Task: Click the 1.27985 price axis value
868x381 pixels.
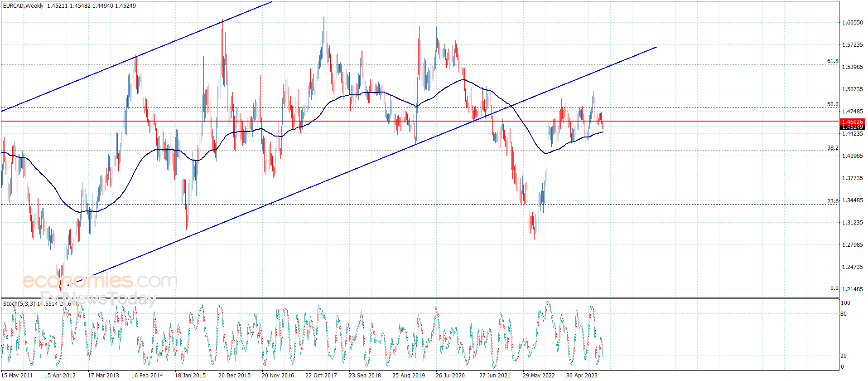Action: click(852, 245)
